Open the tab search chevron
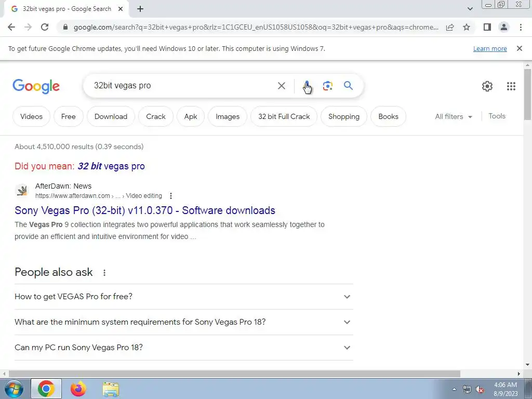This screenshot has width=532, height=399. 470,9
